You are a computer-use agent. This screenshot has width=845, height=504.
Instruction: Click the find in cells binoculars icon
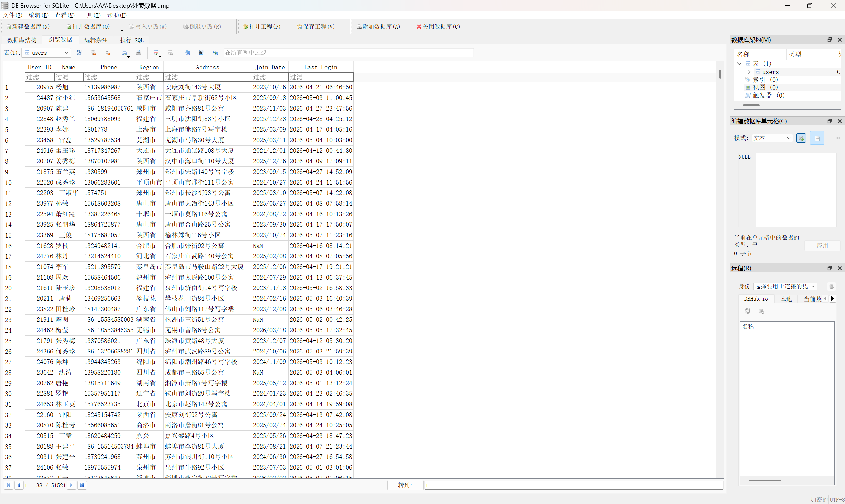coord(201,52)
